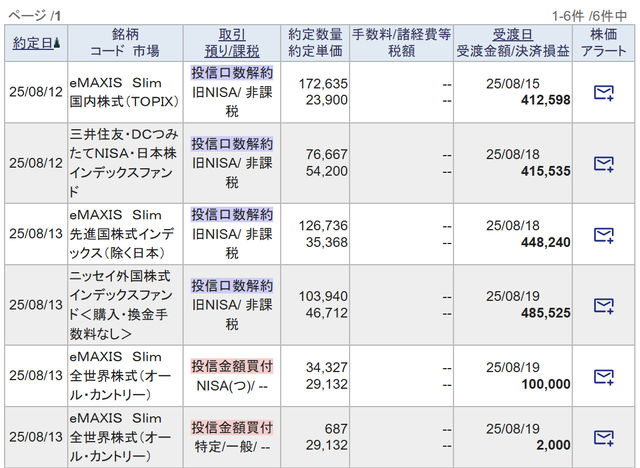Set price alert for 特定/一般 オール・カントリー row
640x468 pixels.
(604, 437)
